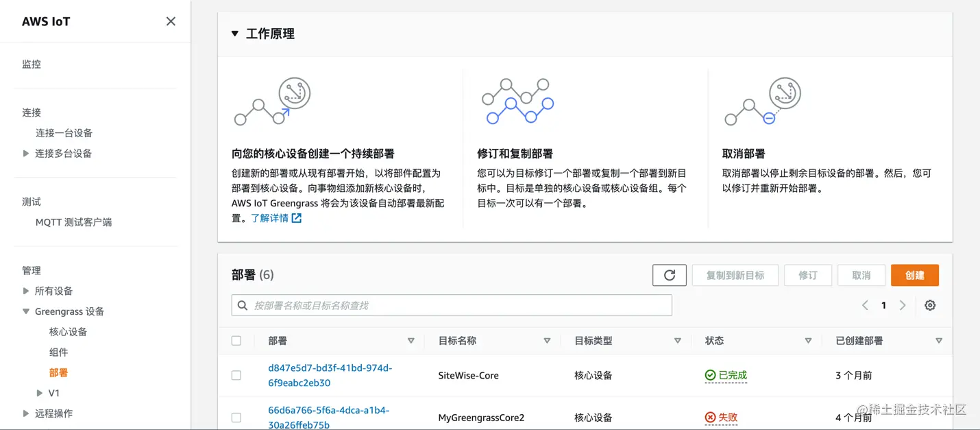Click the continuous deployment illustration
980x430 pixels.
point(273,102)
